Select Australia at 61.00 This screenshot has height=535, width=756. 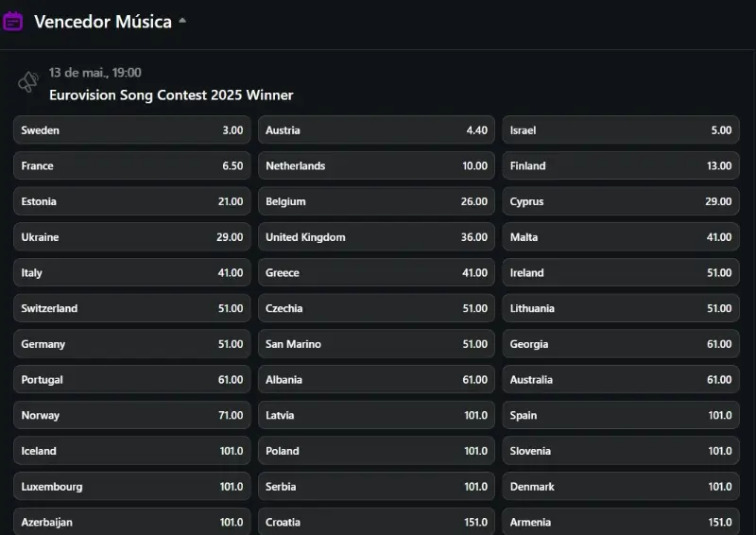click(621, 380)
